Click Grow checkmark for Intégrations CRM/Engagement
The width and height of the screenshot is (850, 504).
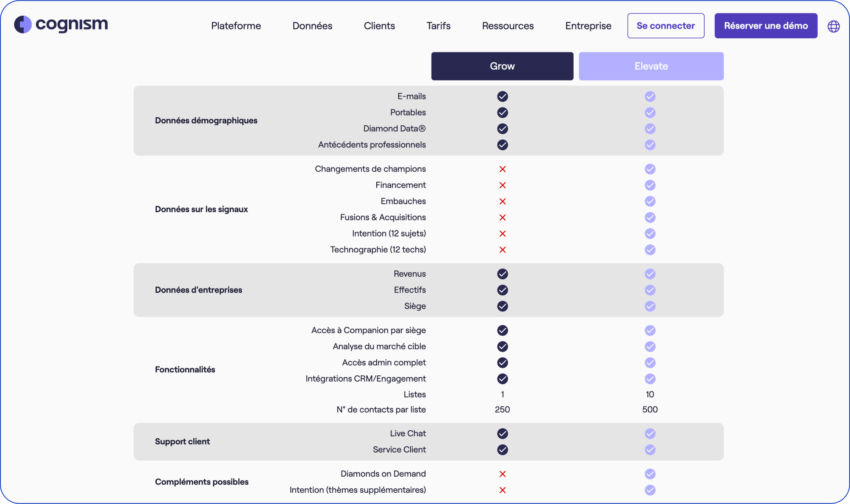coord(502,379)
